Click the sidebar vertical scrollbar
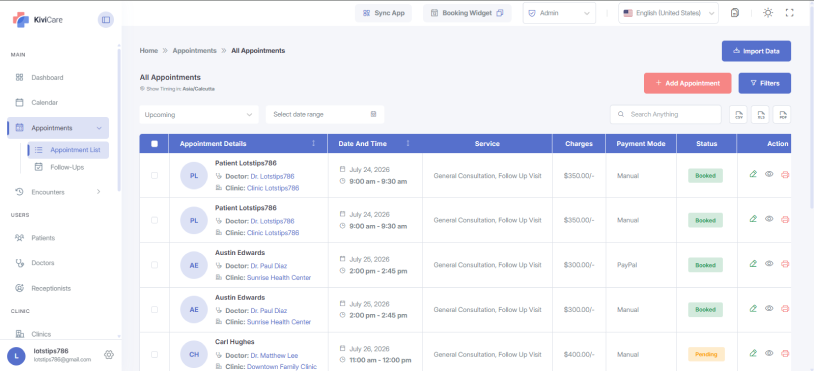Screen dimensions: 814x371 [x=119, y=119]
